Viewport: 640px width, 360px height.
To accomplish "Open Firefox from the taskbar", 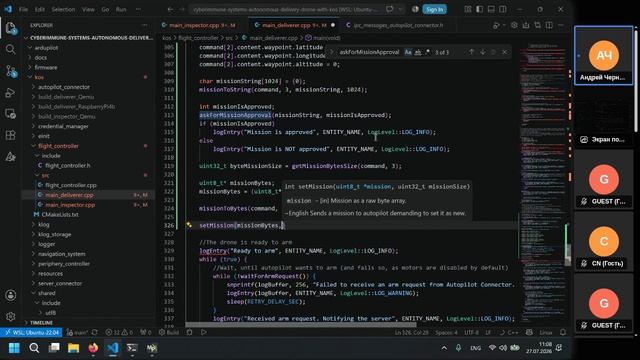I will (93, 348).
